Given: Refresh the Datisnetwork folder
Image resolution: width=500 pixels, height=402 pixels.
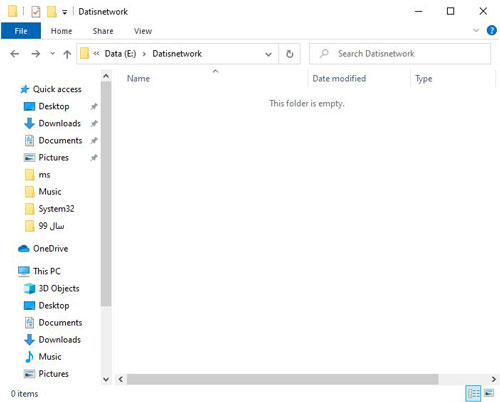Looking at the screenshot, I should [x=290, y=54].
